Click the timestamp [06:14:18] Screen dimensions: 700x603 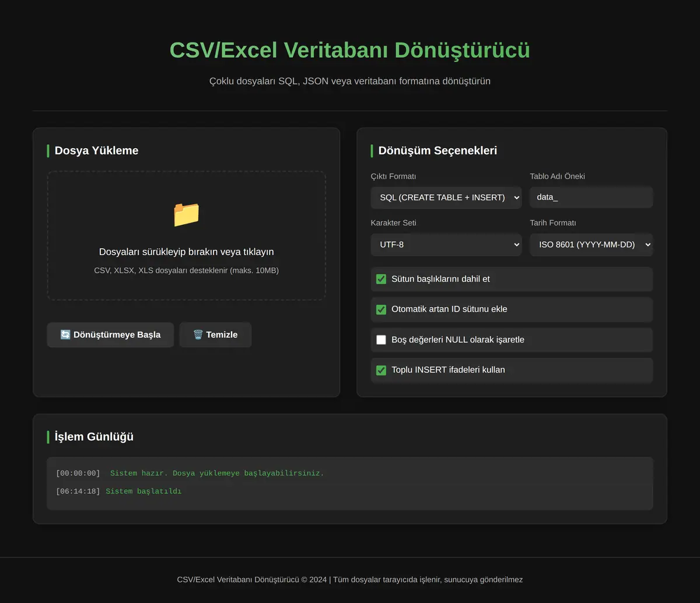tap(78, 491)
